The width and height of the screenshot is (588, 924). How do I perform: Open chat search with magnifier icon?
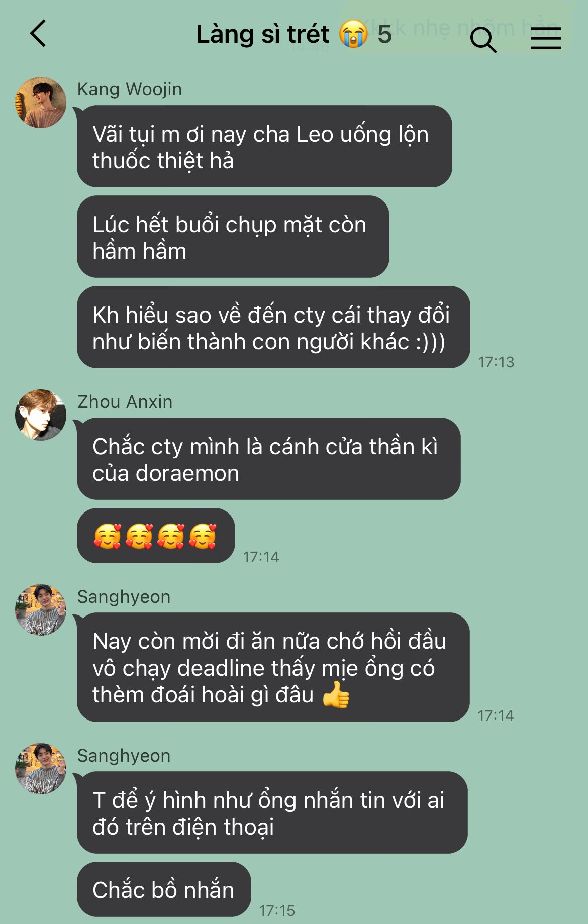[483, 39]
